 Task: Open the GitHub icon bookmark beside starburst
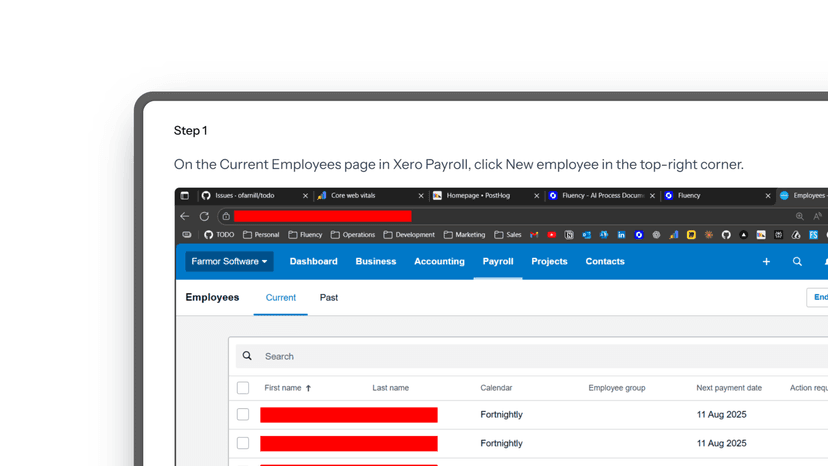pyautogui.click(x=726, y=235)
